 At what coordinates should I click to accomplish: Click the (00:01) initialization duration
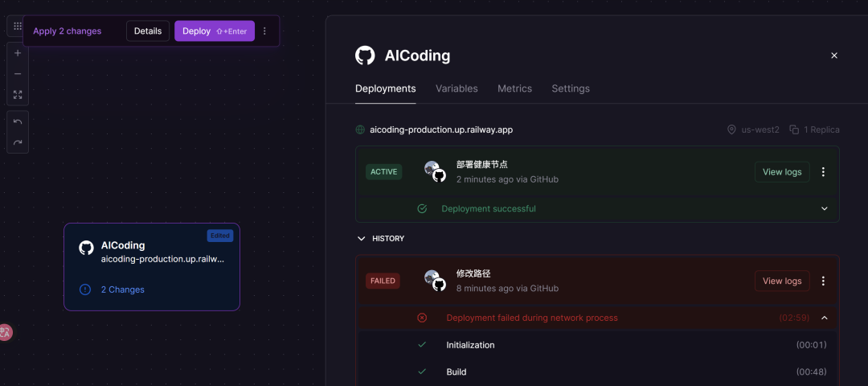point(812,345)
